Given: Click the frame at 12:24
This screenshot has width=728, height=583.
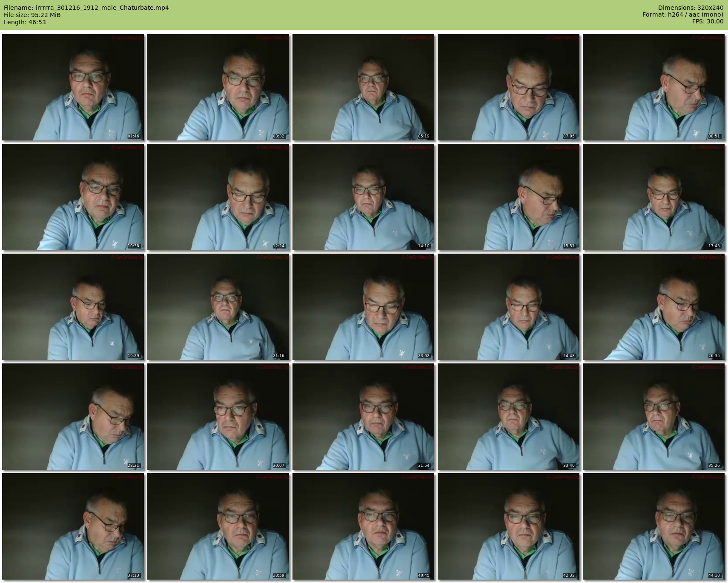Looking at the screenshot, I should 218,197.
